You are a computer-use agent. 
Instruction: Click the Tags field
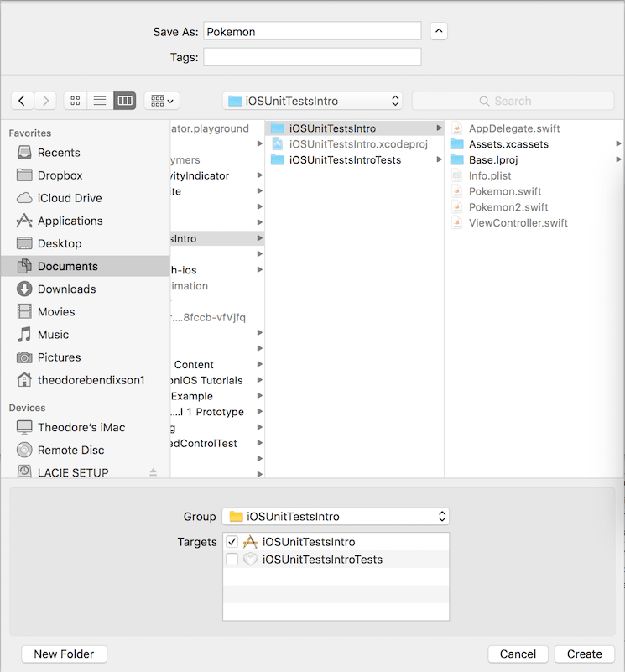coord(312,57)
